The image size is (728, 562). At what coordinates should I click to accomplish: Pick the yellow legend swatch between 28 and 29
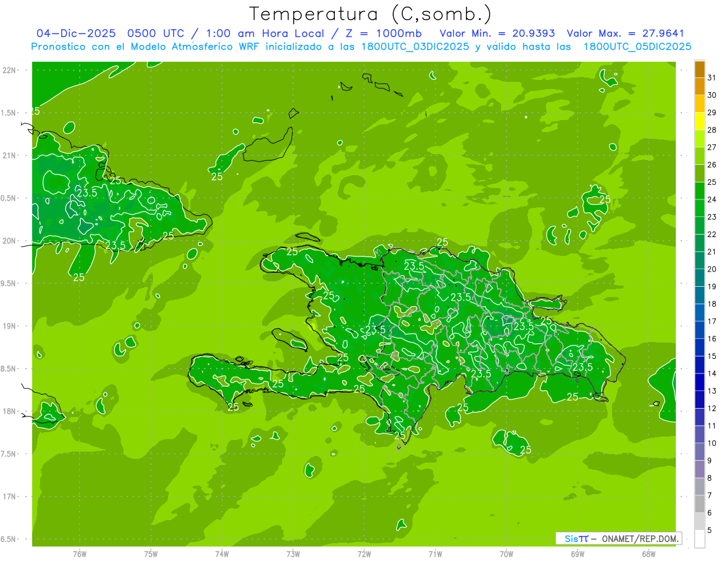click(x=699, y=122)
